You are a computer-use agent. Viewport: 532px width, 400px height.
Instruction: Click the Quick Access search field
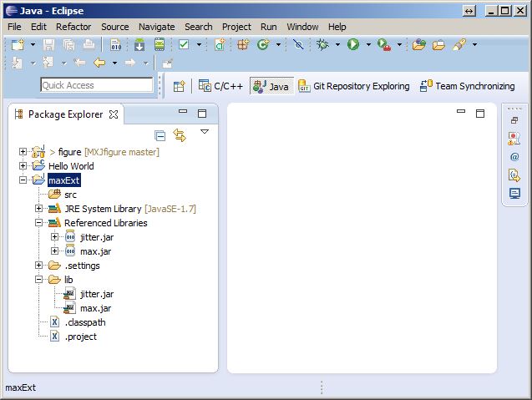96,85
